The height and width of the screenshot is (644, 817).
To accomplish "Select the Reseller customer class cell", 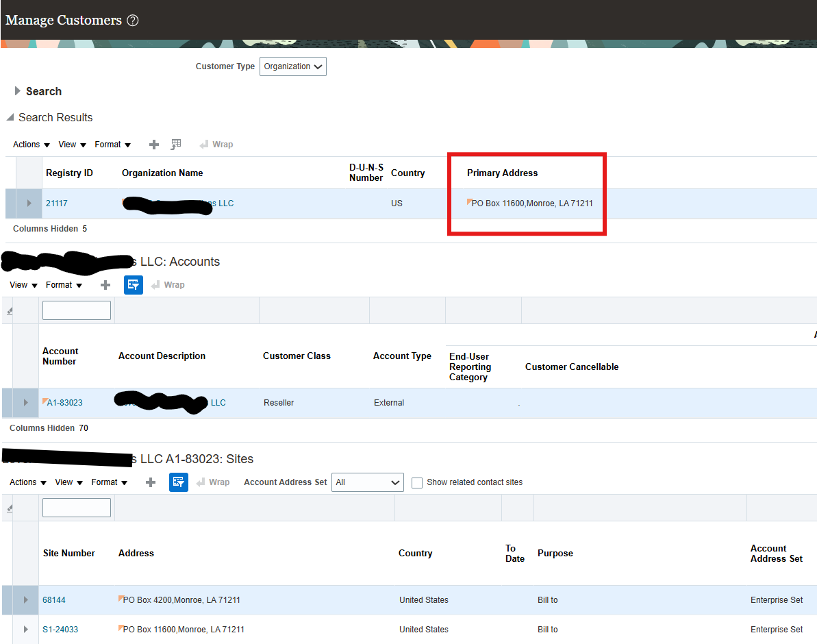I will tap(279, 403).
